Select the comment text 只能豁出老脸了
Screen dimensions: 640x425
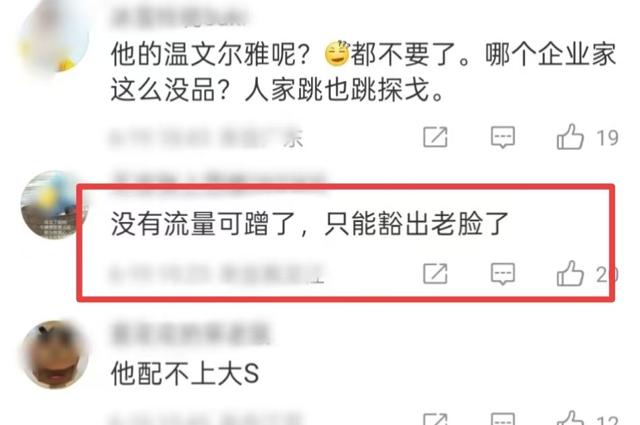tap(416, 224)
